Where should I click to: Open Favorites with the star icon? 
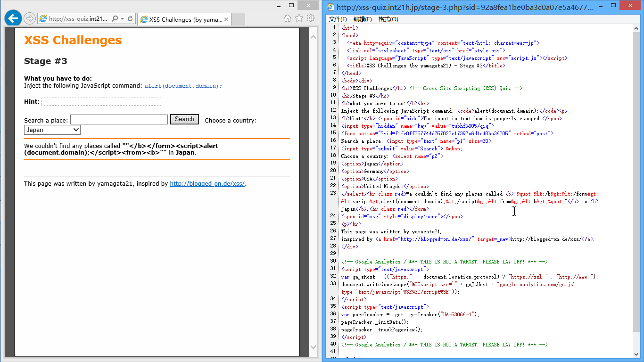point(299,18)
